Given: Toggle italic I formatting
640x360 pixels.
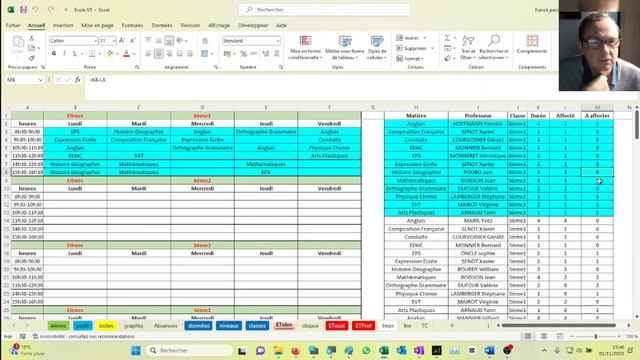Looking at the screenshot, I should (64, 53).
